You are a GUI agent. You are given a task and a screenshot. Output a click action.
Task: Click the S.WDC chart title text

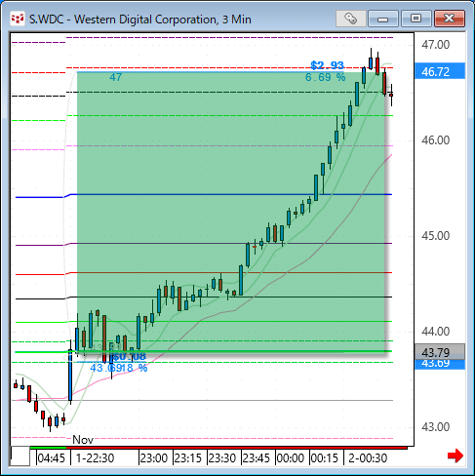[140, 20]
